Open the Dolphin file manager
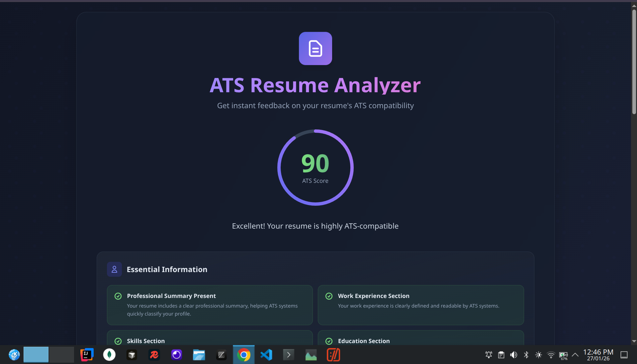 [199, 354]
